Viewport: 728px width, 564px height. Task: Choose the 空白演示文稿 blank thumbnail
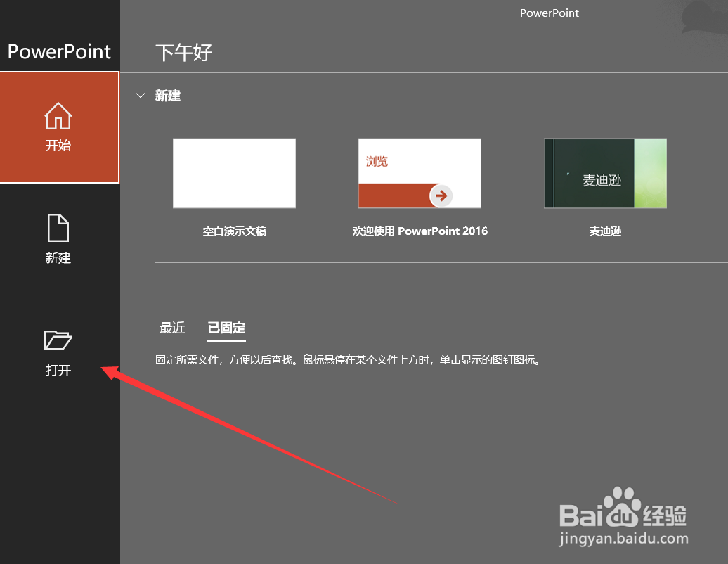(x=234, y=173)
